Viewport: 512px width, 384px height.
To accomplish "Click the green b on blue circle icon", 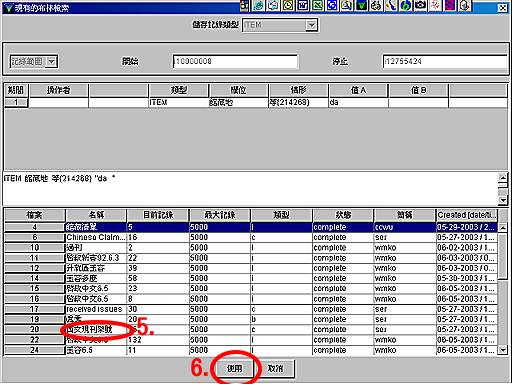I will tap(406, 5).
